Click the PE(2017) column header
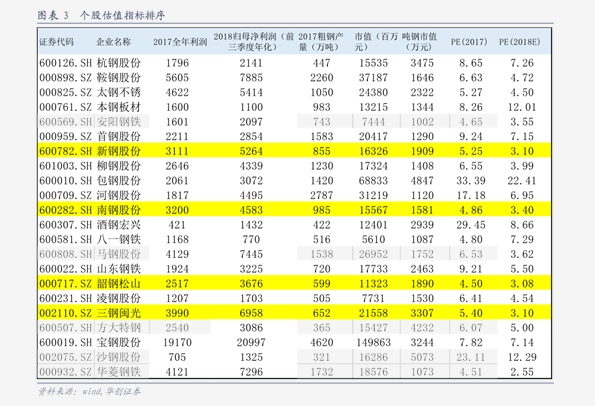 click(x=469, y=42)
